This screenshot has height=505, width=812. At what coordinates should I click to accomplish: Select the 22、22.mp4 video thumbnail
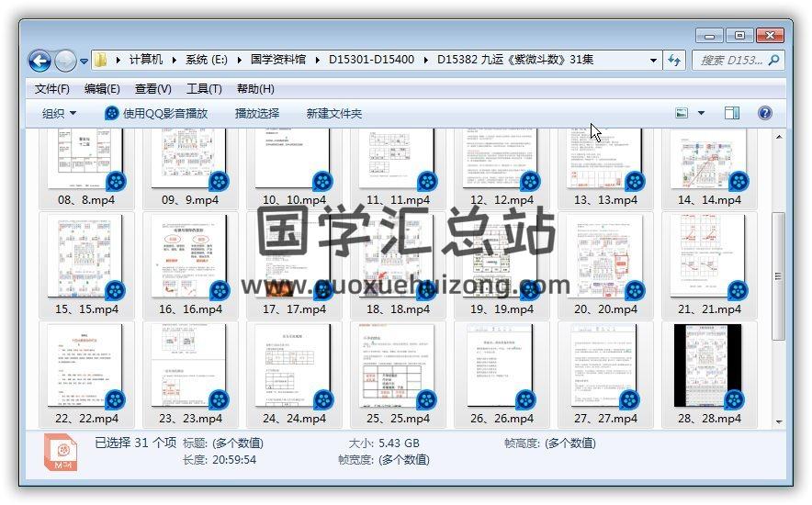click(86, 366)
